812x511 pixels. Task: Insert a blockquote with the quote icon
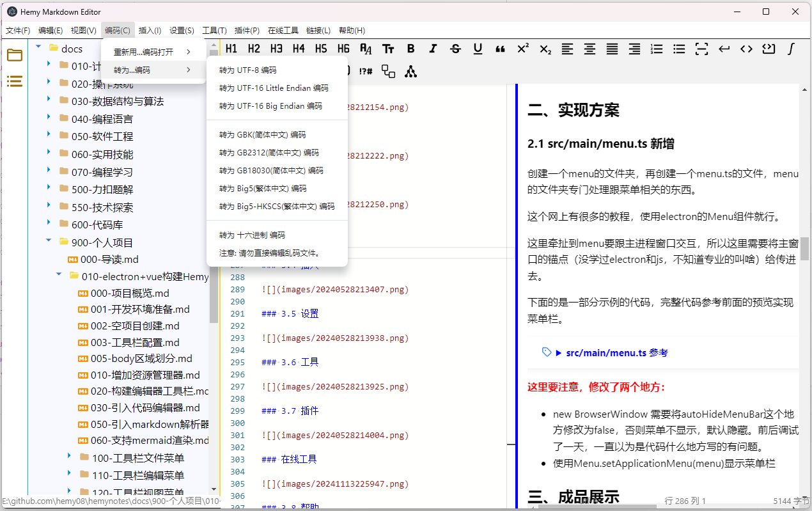[x=500, y=49]
